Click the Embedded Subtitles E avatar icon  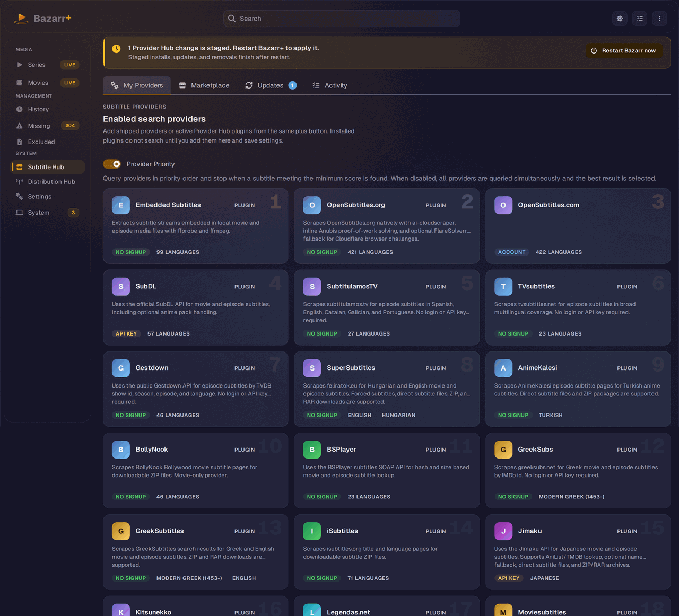(121, 205)
